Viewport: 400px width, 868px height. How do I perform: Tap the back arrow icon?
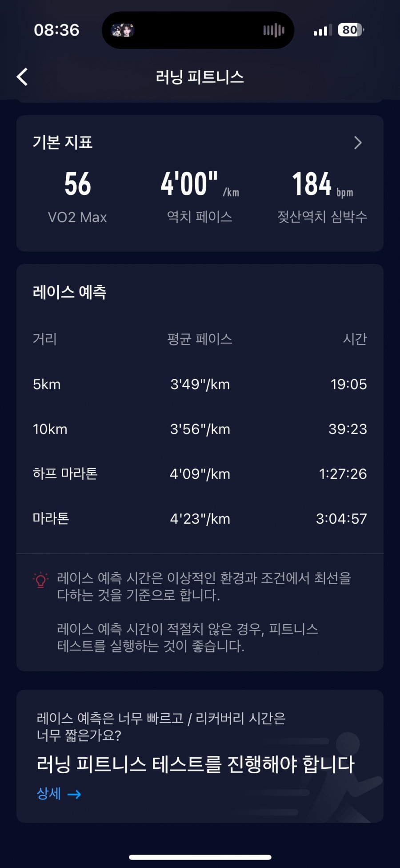coord(22,77)
